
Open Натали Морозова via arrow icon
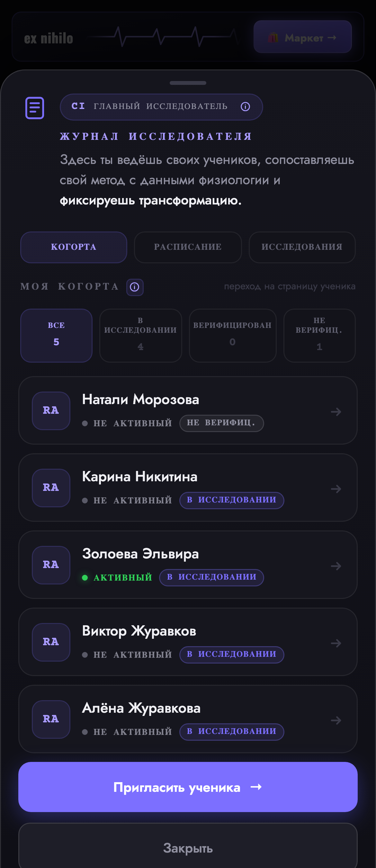(336, 412)
